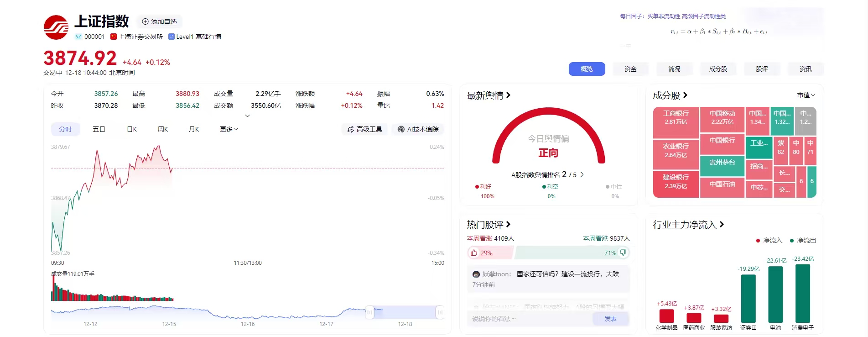Open 高频因子流动性类 factor link

[704, 16]
